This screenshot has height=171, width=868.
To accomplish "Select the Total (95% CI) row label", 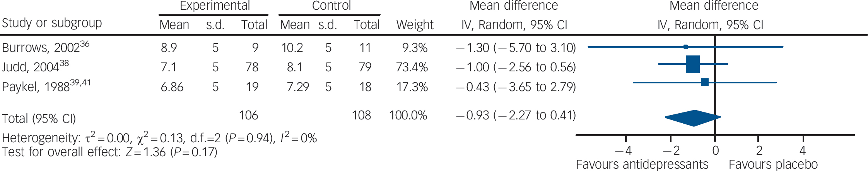I will point(39,119).
